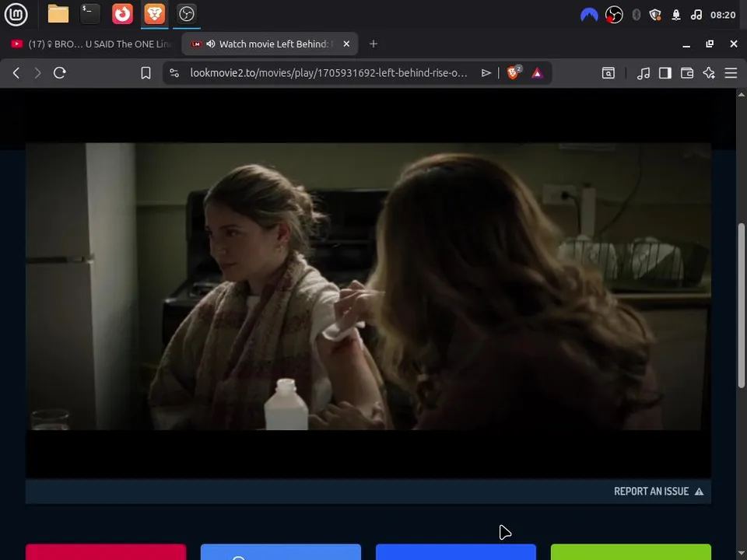Image resolution: width=747 pixels, height=560 pixels.
Task: Bookmark this page
Action: [x=146, y=73]
